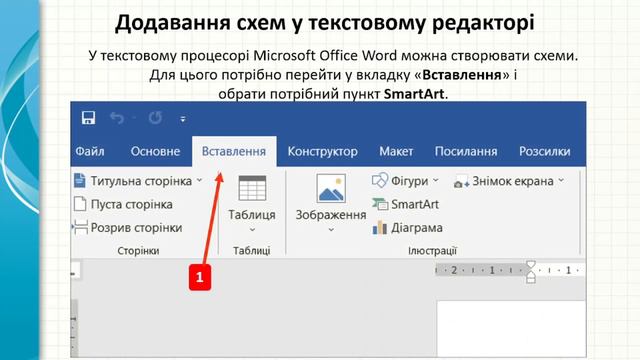Go to the Посилання tab
640x360 pixels.
466,151
